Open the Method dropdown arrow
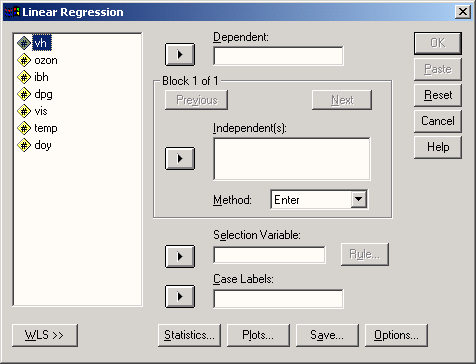 point(359,199)
